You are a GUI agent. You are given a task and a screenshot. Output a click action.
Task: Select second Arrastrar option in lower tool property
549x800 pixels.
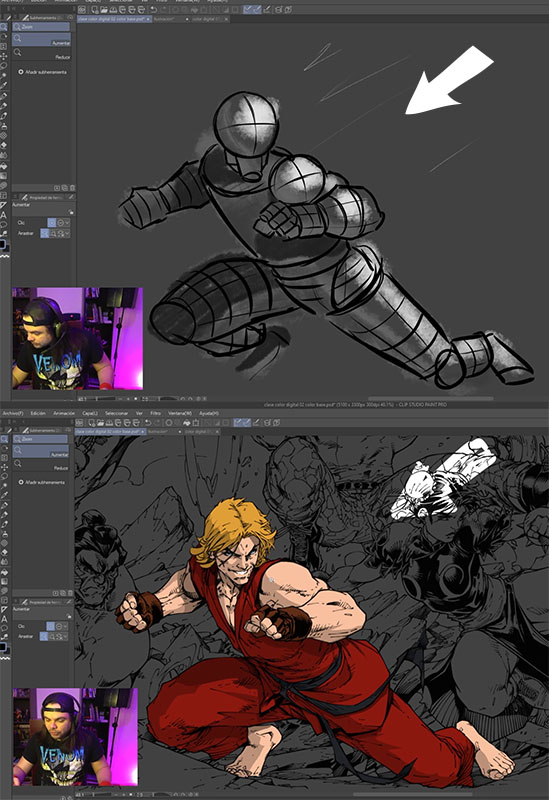click(x=52, y=636)
